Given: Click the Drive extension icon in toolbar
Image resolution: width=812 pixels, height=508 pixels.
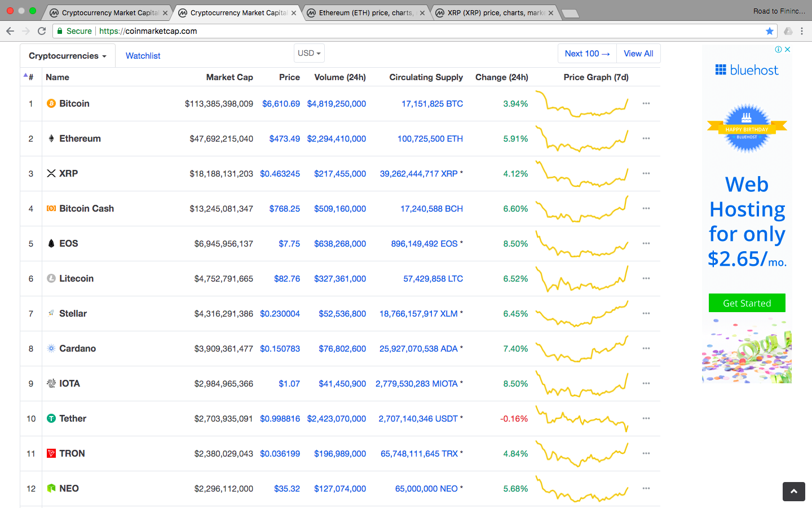Looking at the screenshot, I should click(788, 31).
